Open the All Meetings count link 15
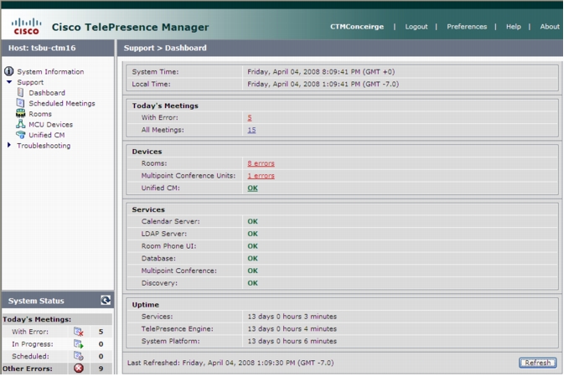Image resolution: width=584 pixels, height=392 pixels. 251,130
